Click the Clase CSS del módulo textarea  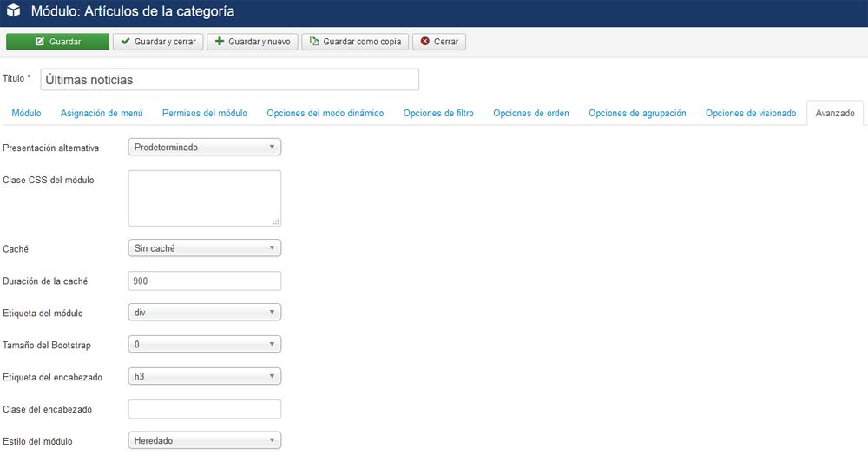pyautogui.click(x=205, y=198)
